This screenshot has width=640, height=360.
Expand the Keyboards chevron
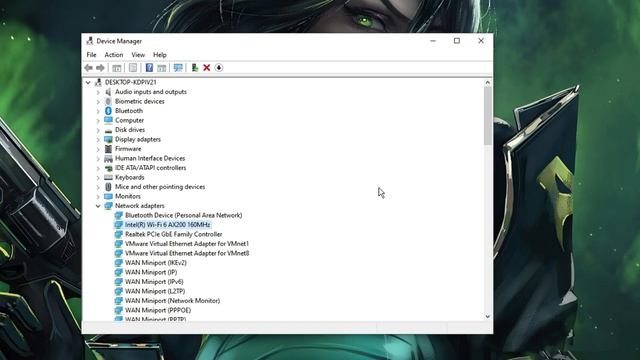98,178
